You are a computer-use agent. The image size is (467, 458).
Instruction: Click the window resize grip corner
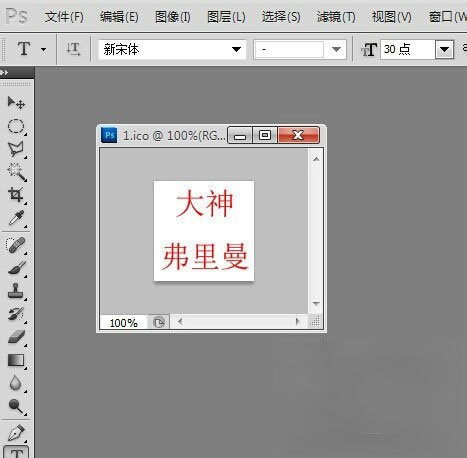pyautogui.click(x=314, y=322)
